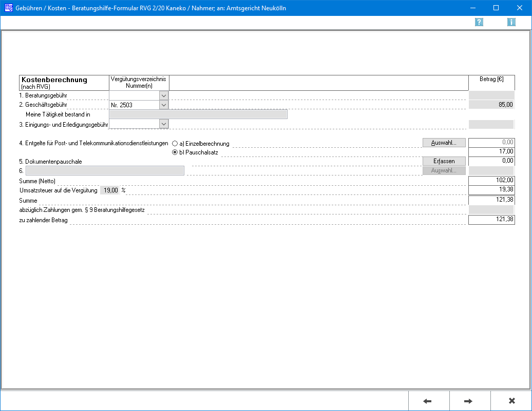
Task: Click the Summe (Netto) amount field
Action: click(x=491, y=181)
